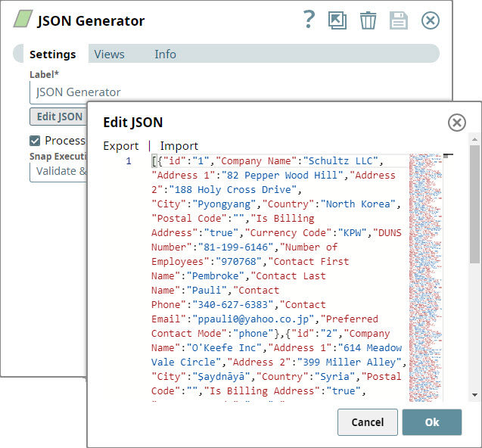Open help for the JSON Generator snap
The image size is (482, 448).
click(308, 20)
